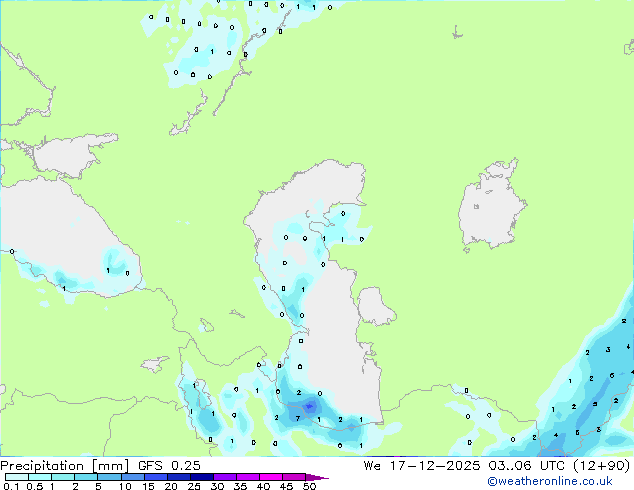Pick the 1–2 mm legend color swatch
634x490 pixels.
(63, 477)
